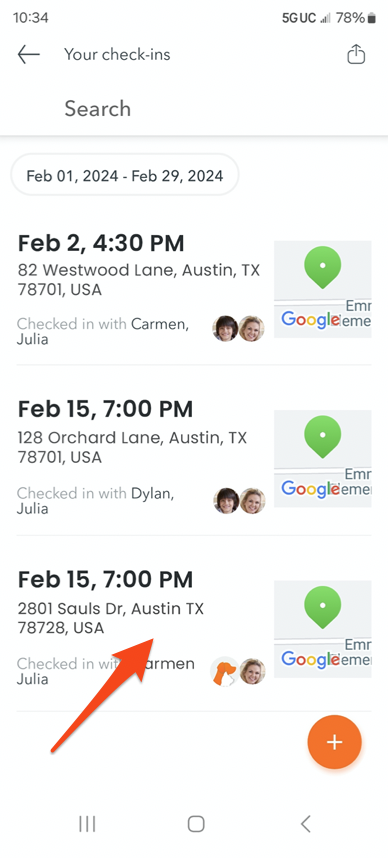Viewport: 388px width, 858px height.
Task: Tap the Feb 2, 4:30 PM heading
Action: pyautogui.click(x=101, y=243)
